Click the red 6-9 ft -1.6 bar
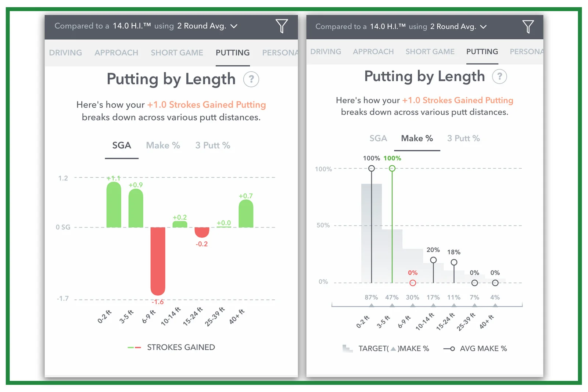Image resolution: width=588 pixels, height=392 pixels. click(158, 261)
